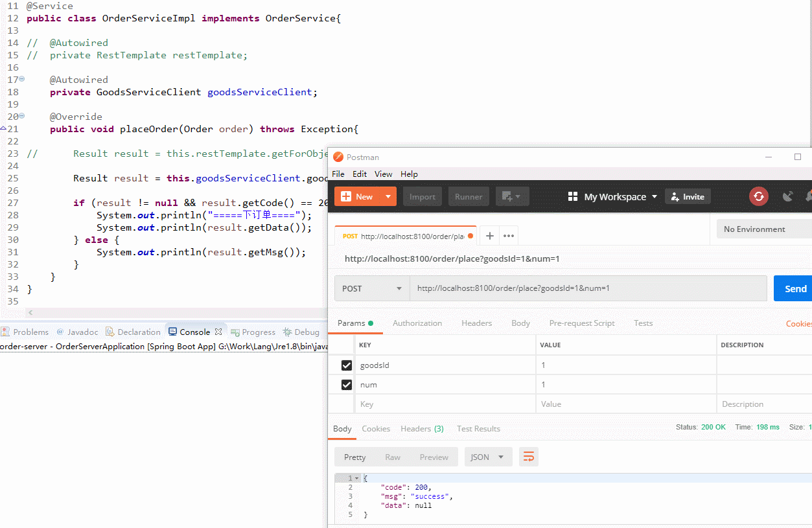Click the satellite capture requests icon

tap(788, 196)
